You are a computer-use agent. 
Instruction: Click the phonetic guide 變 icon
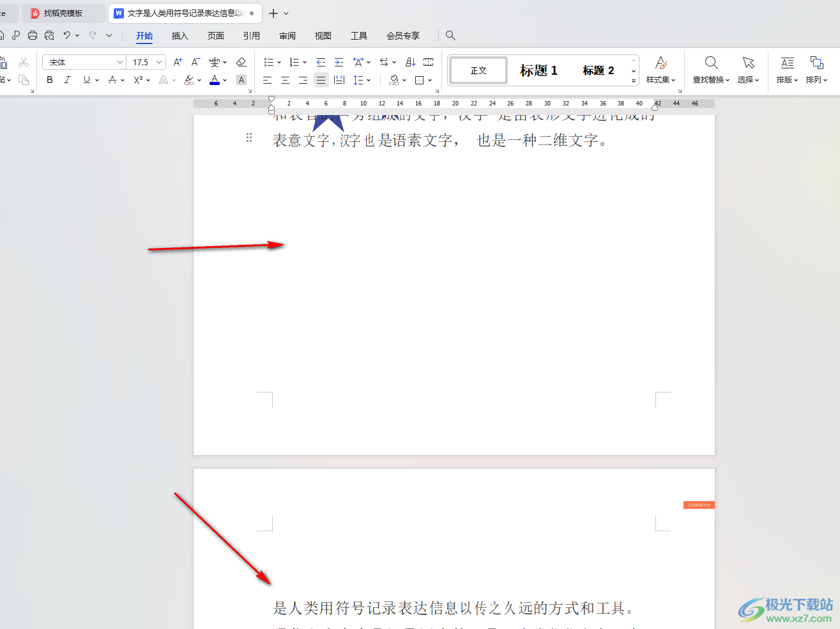(215, 62)
